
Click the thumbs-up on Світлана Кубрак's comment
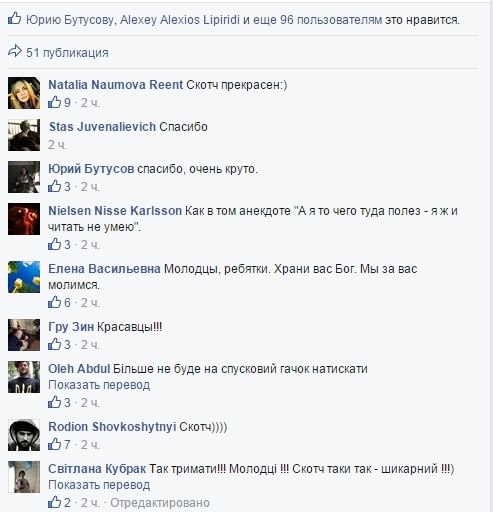click(54, 502)
